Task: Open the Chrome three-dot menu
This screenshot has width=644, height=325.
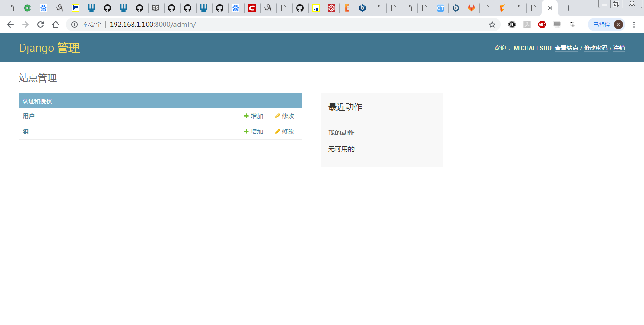Action: tap(634, 25)
